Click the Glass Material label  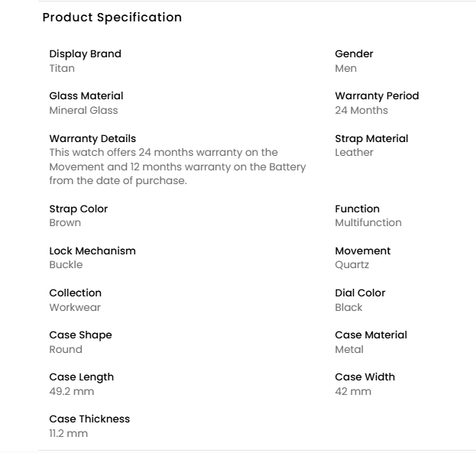[86, 95]
